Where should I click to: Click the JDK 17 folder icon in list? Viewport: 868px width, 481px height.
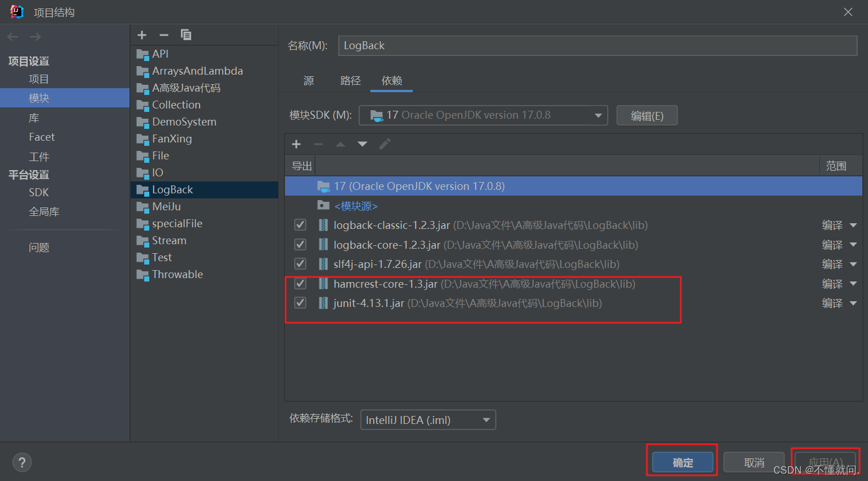click(323, 186)
